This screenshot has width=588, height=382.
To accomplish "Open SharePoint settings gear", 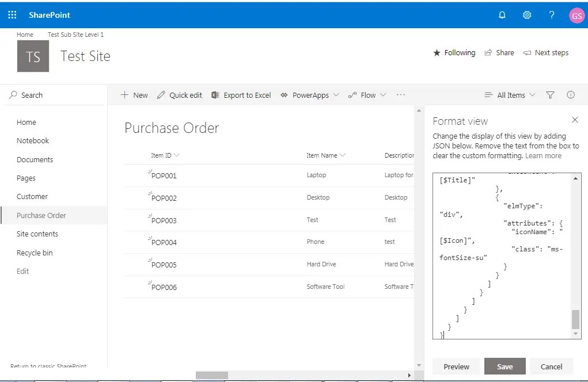I will (526, 15).
